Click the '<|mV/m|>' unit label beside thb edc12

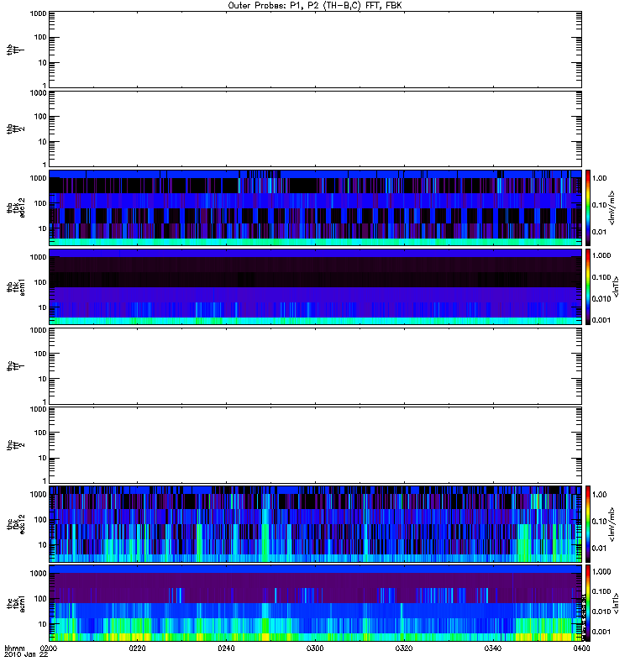click(x=612, y=207)
